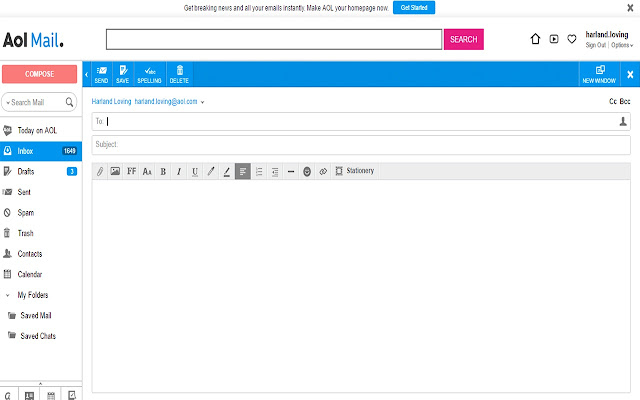Click the pink SEARCH button
Viewport: 640px width, 400px height.
click(464, 39)
